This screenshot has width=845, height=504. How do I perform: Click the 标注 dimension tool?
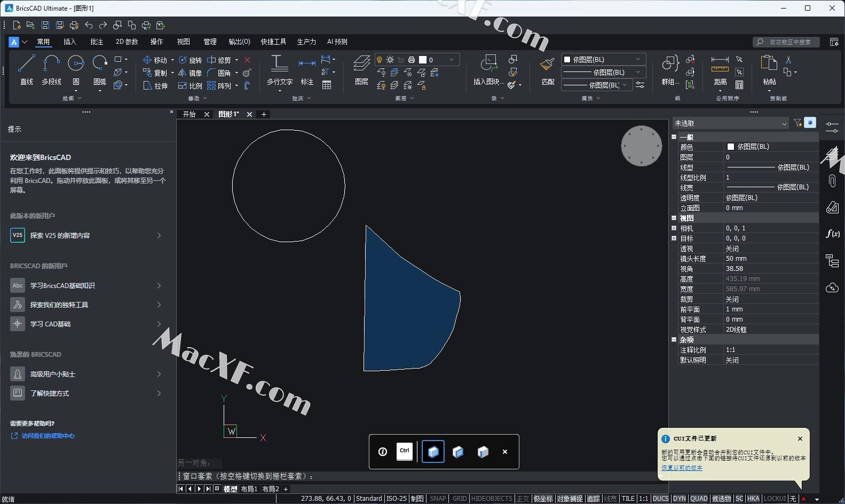pyautogui.click(x=307, y=69)
